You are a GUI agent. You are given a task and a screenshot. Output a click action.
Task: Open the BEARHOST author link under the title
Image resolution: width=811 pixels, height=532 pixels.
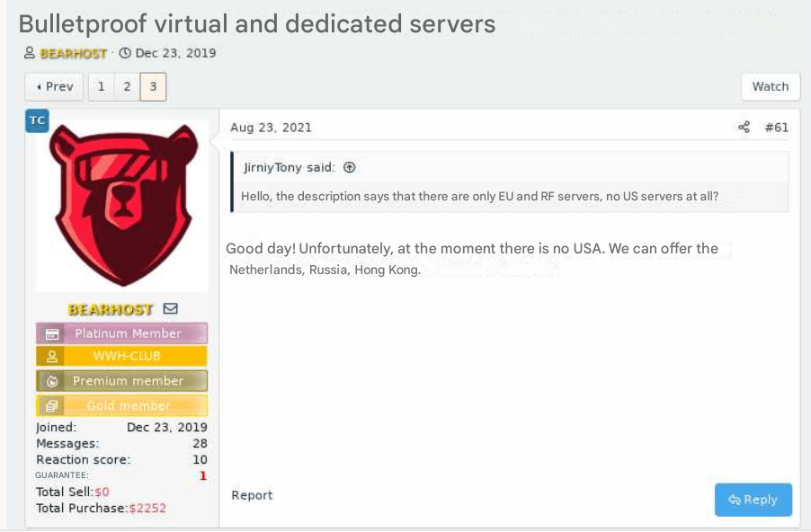click(x=73, y=53)
